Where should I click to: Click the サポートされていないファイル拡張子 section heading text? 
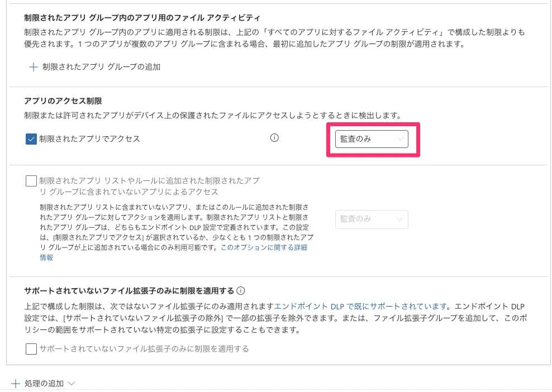[129, 291]
